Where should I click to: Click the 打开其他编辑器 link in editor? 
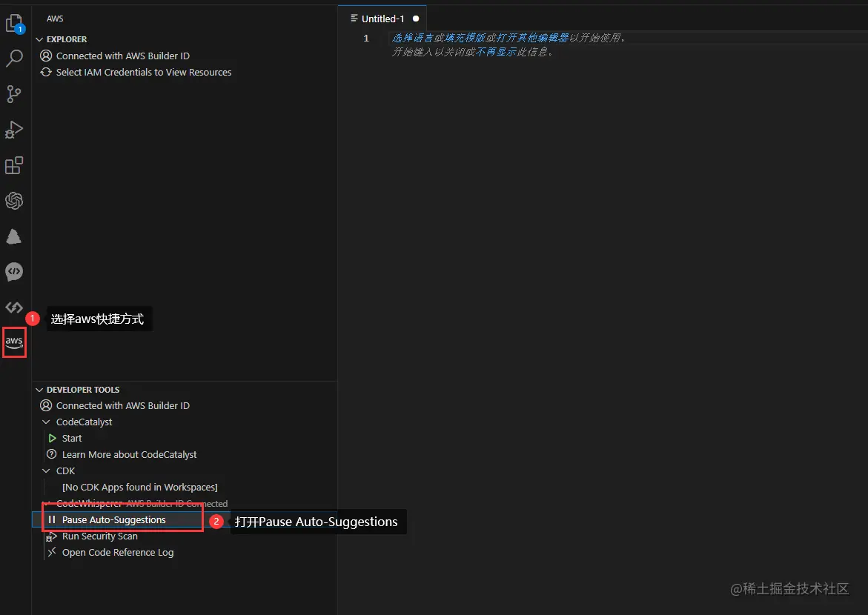point(532,38)
